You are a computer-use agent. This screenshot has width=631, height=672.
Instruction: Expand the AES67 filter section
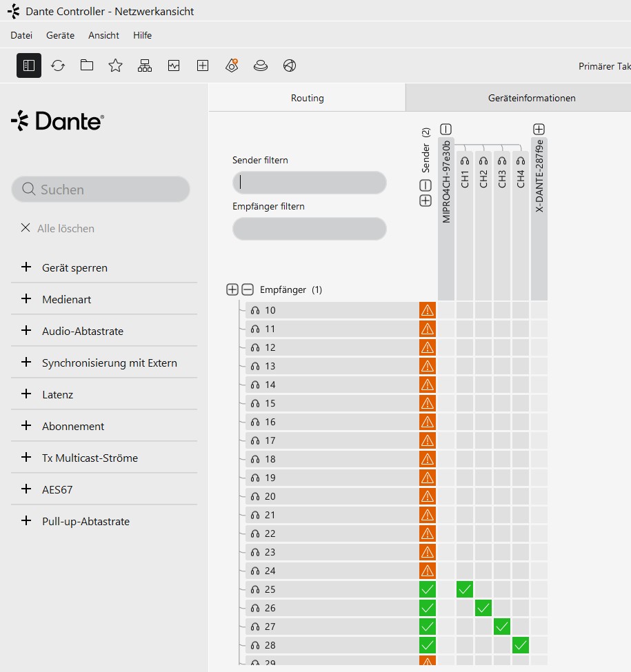(26, 489)
